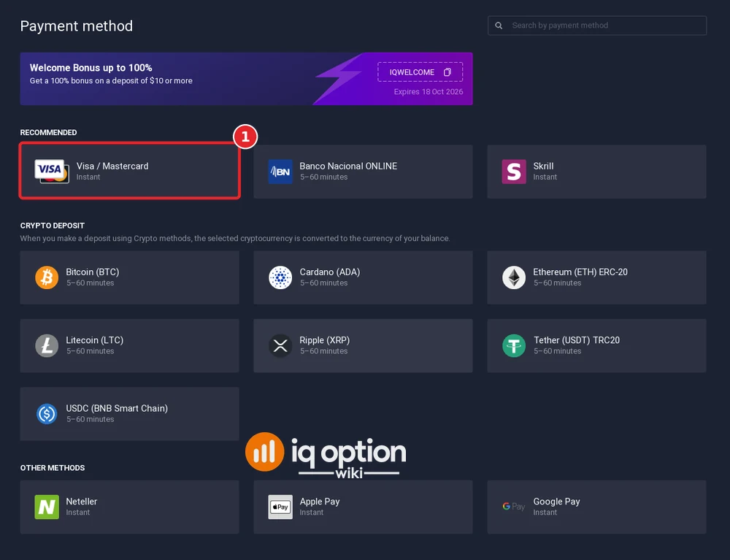Screen dimensions: 730x560
Task: Pick Cardano (ADA) deposit
Action: 363,277
